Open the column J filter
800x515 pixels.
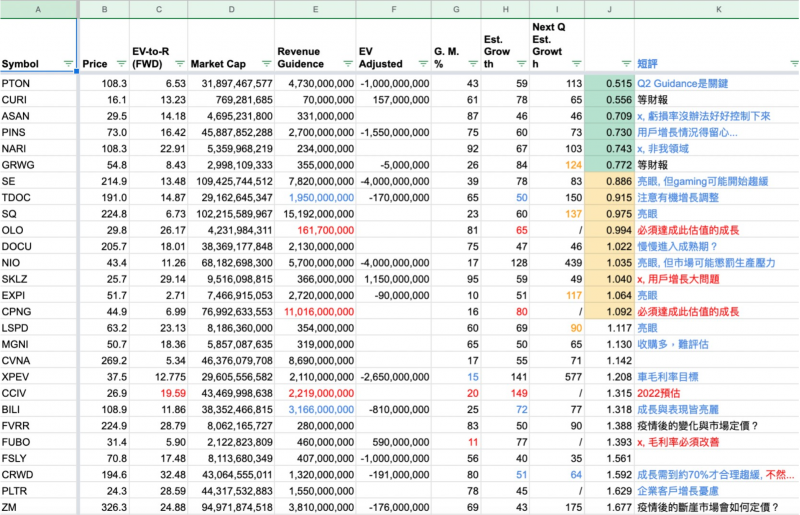pos(627,64)
